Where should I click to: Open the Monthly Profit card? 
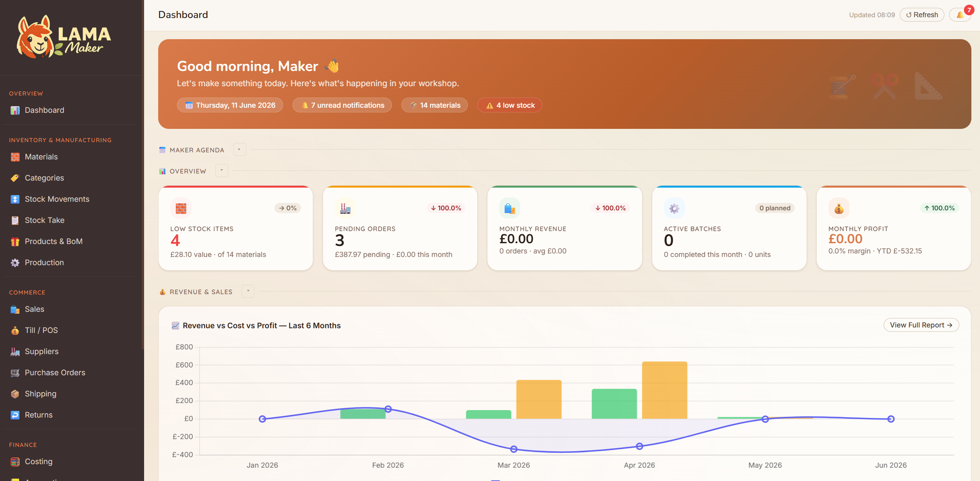(x=893, y=228)
